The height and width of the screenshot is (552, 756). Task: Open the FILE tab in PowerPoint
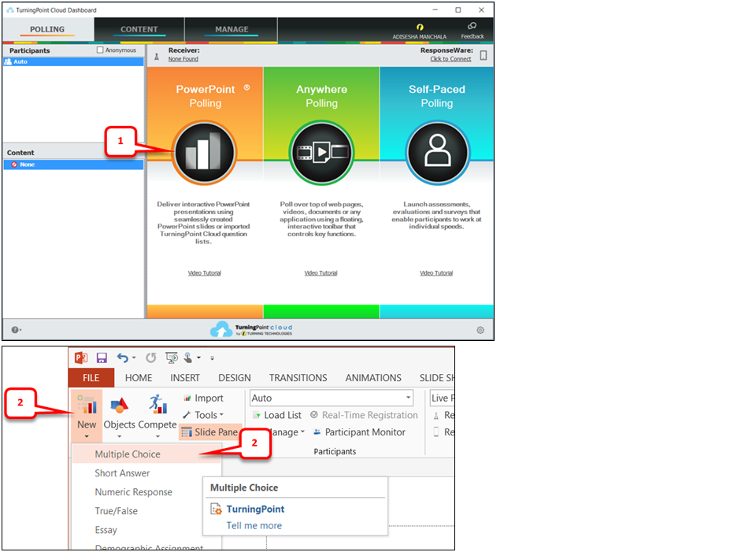91,378
